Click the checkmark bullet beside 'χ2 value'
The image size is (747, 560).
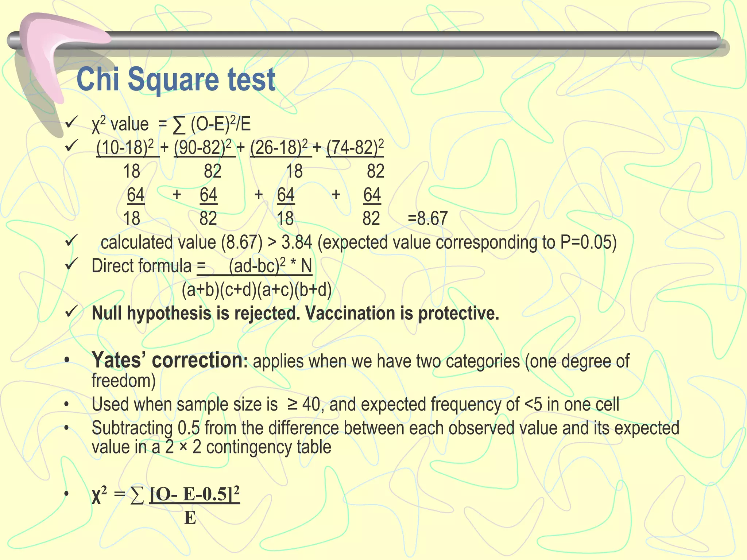click(x=71, y=122)
